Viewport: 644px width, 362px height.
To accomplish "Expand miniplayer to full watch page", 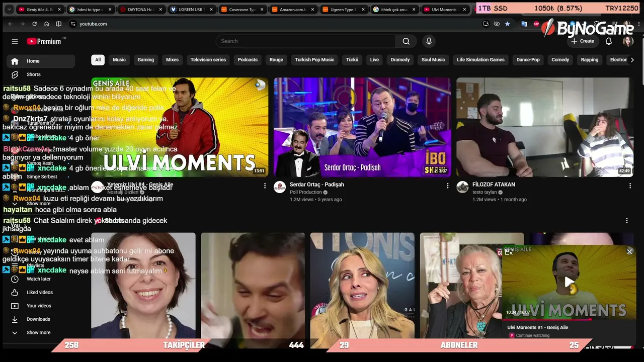I will [x=509, y=251].
